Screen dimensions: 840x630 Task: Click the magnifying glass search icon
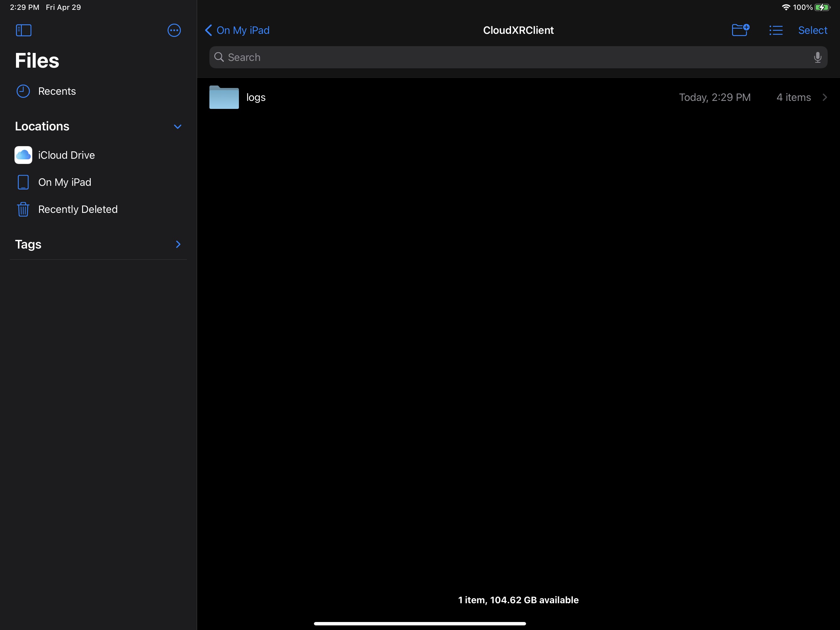click(x=219, y=57)
